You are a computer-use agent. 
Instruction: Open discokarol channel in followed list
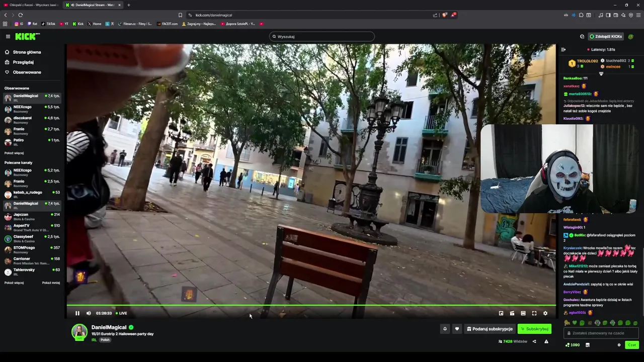click(32, 120)
